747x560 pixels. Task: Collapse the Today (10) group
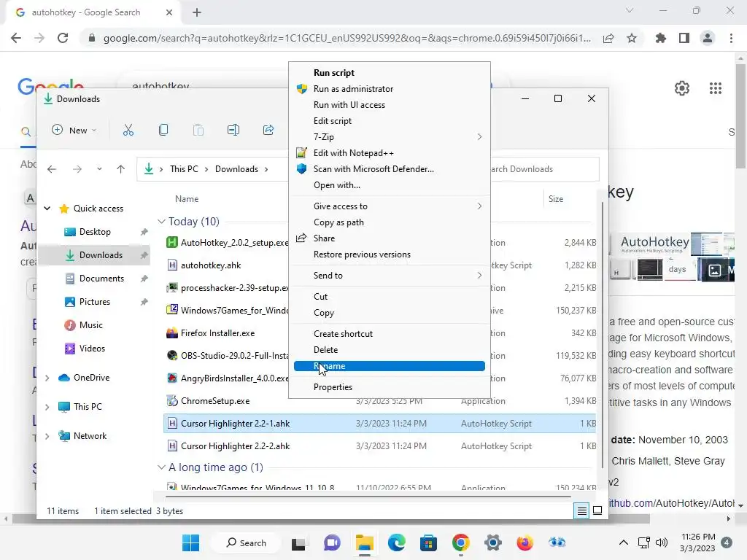pos(161,222)
